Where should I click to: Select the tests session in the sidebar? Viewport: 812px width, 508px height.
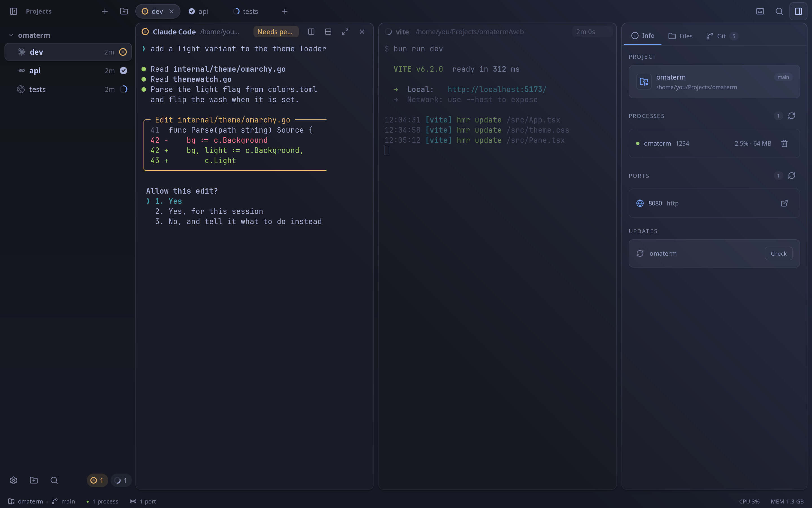68,89
